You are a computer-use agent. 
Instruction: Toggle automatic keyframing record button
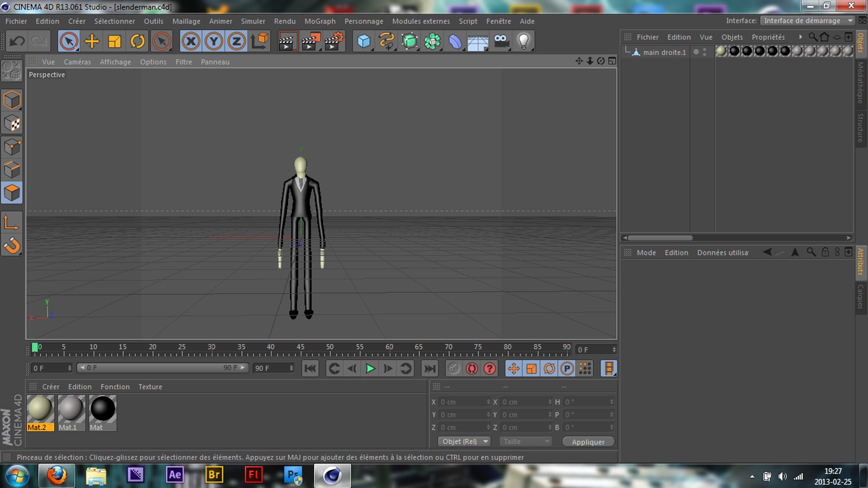pos(472,369)
